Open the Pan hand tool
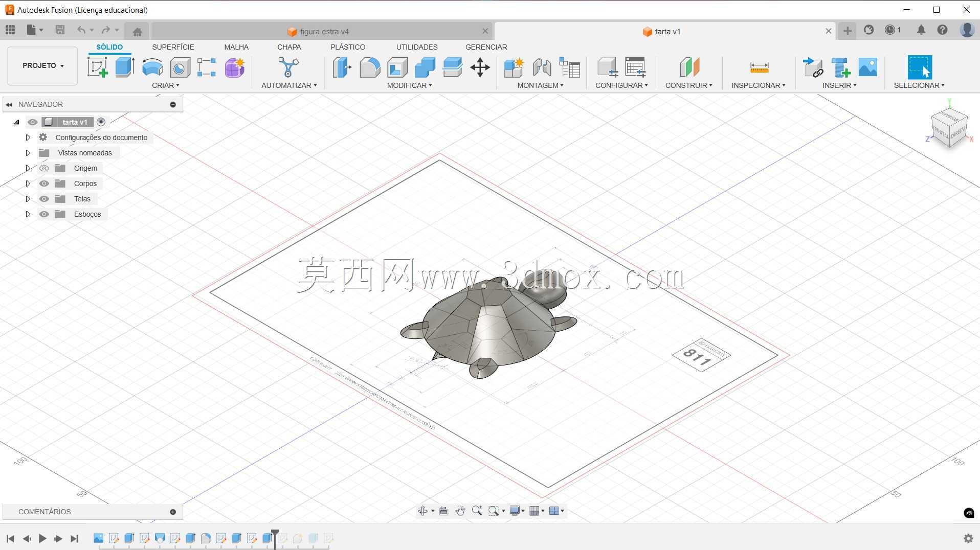Image resolution: width=980 pixels, height=550 pixels. click(x=460, y=511)
